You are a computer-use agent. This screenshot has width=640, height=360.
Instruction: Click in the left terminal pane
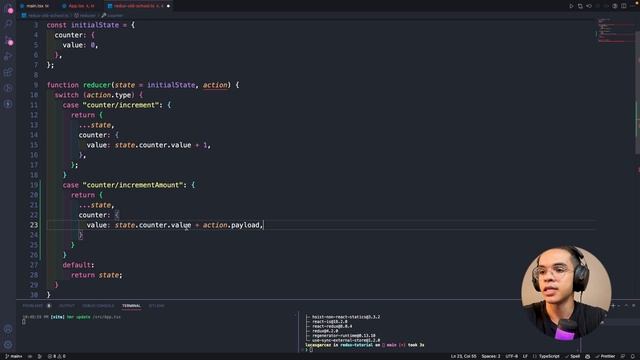coord(157,333)
